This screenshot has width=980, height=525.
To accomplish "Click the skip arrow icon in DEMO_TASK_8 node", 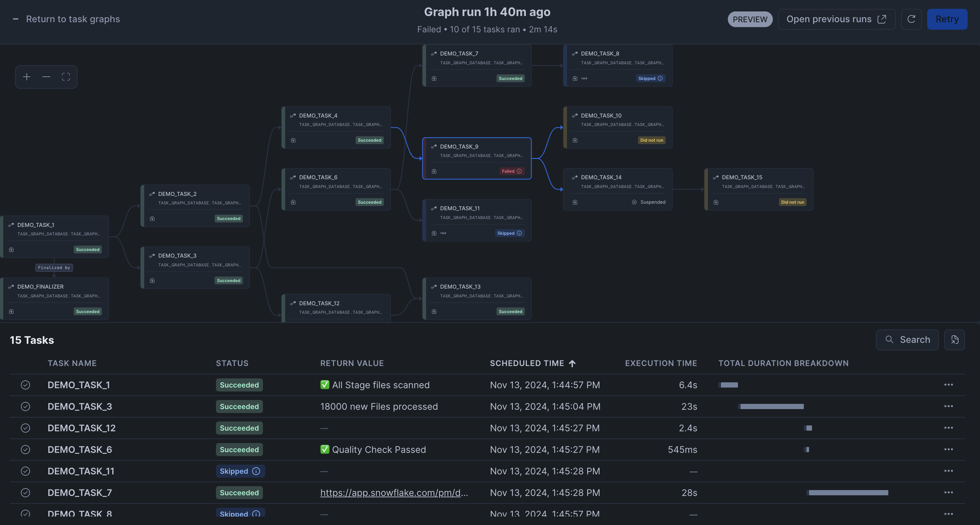I will 584,78.
